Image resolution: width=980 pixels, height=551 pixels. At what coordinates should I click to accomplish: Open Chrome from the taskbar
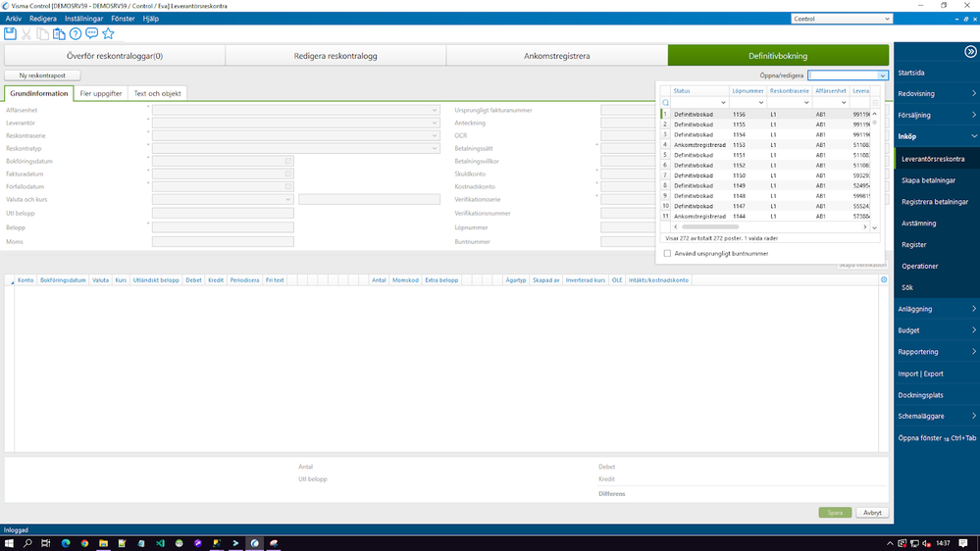point(84,543)
